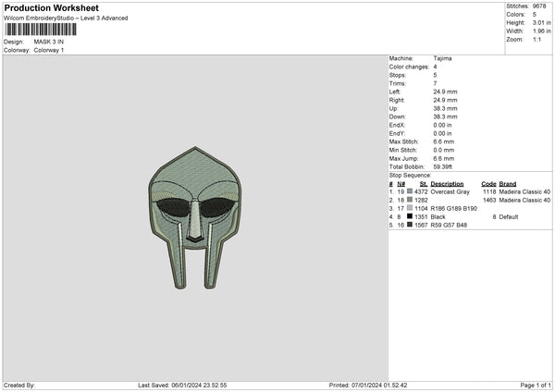Viewport: 555px width, 392px height.
Task: Click the 'Color changes:' label
Action: pyautogui.click(x=409, y=67)
